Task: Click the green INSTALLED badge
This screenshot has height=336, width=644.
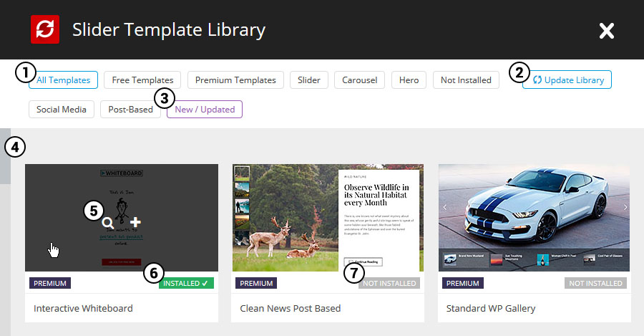Action: coord(186,284)
